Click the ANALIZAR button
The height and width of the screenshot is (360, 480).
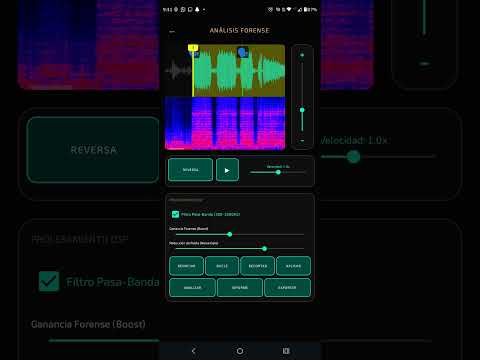(192, 288)
